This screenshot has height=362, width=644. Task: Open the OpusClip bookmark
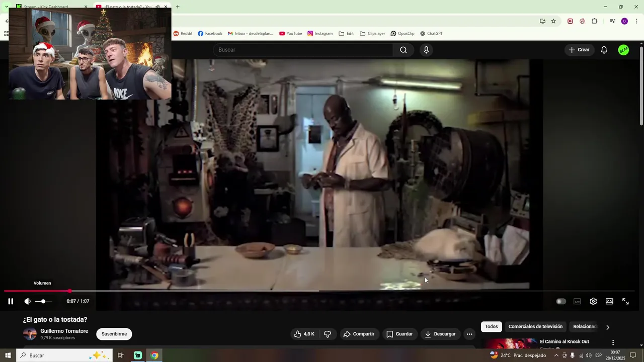click(403, 34)
